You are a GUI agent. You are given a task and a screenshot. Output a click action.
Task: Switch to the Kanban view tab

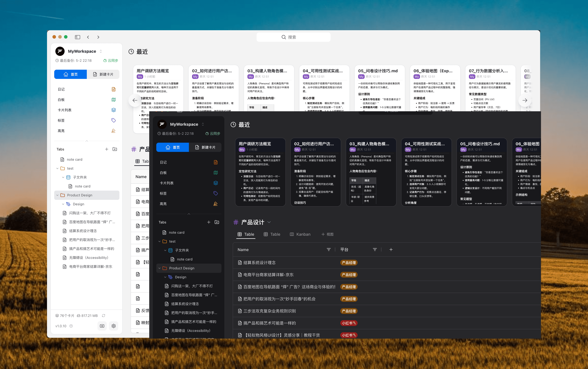[x=300, y=234]
